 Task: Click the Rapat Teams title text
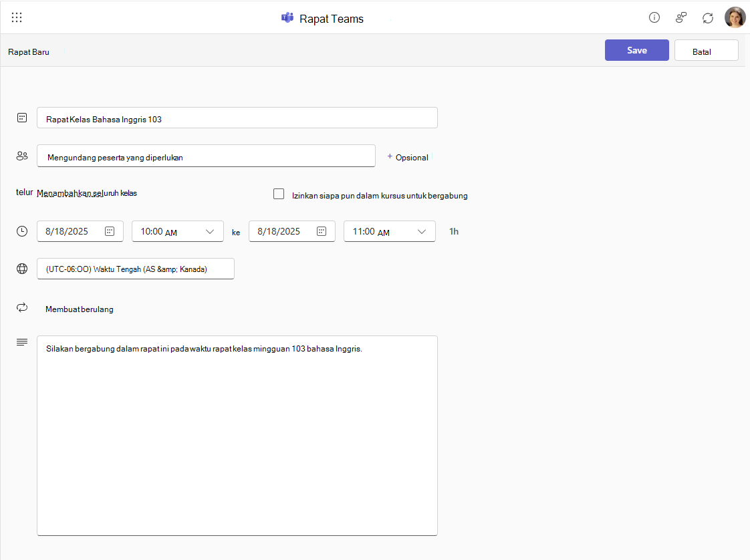coord(332,19)
